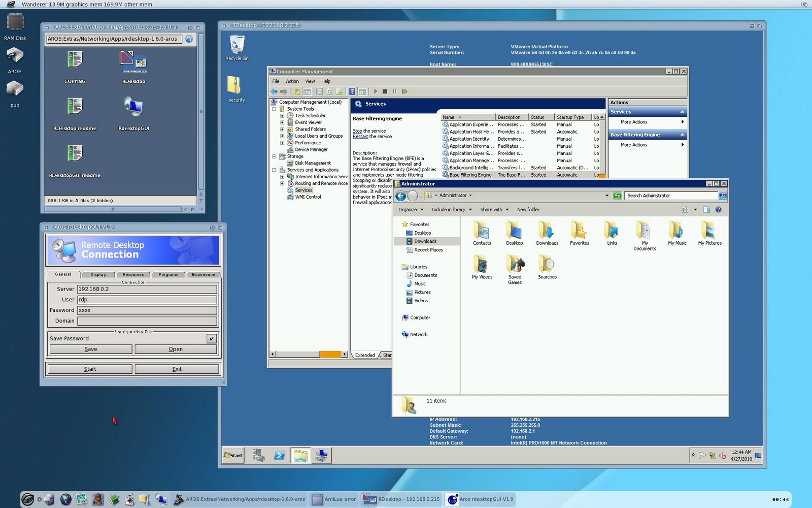Click the globe icon in AROS dock
812x508 pixels.
coord(65,499)
